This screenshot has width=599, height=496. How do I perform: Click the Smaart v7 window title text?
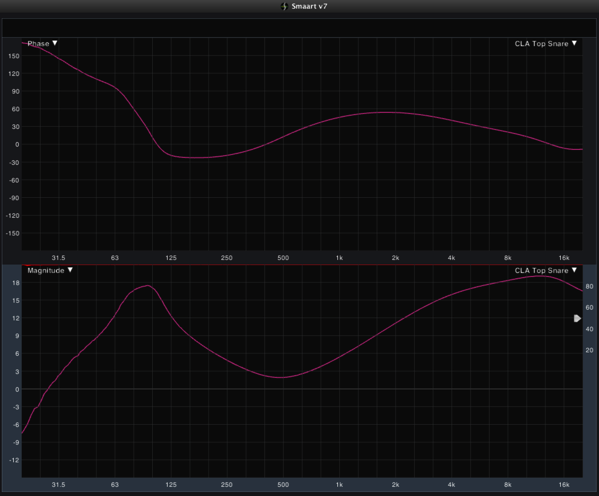pyautogui.click(x=309, y=6)
